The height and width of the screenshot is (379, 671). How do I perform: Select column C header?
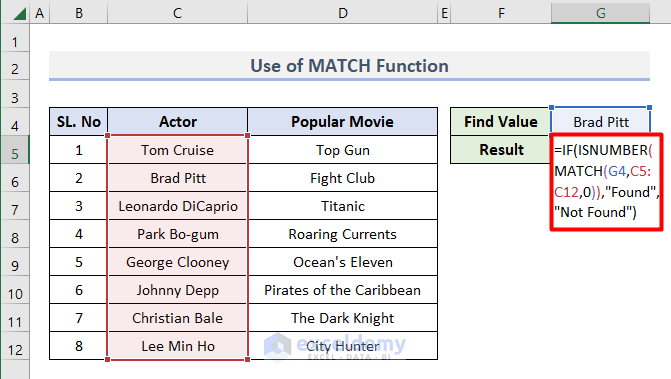click(x=177, y=13)
